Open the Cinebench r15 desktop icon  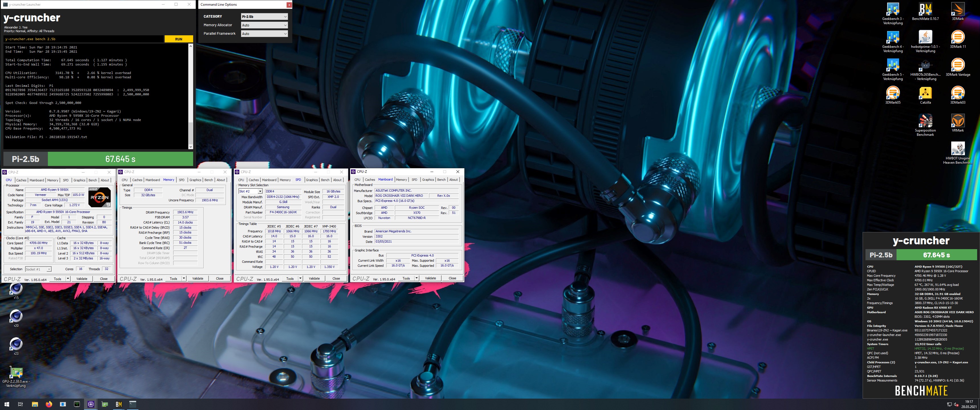16,291
